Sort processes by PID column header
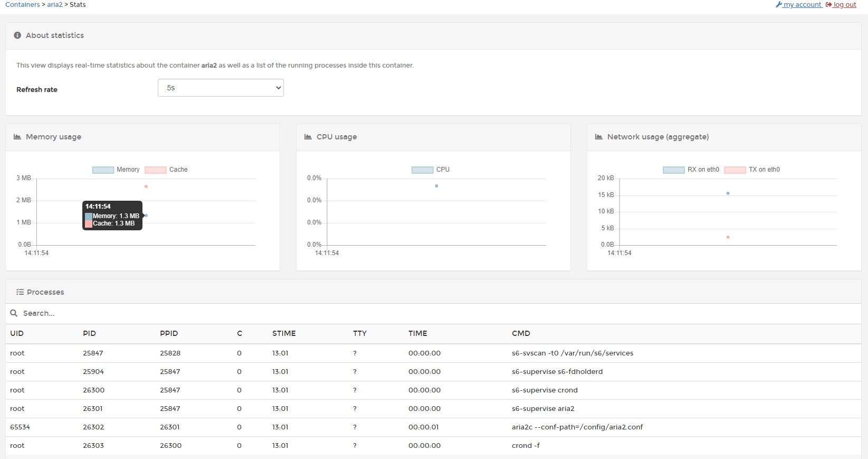Screen dimensions: 868x459 click(89, 333)
